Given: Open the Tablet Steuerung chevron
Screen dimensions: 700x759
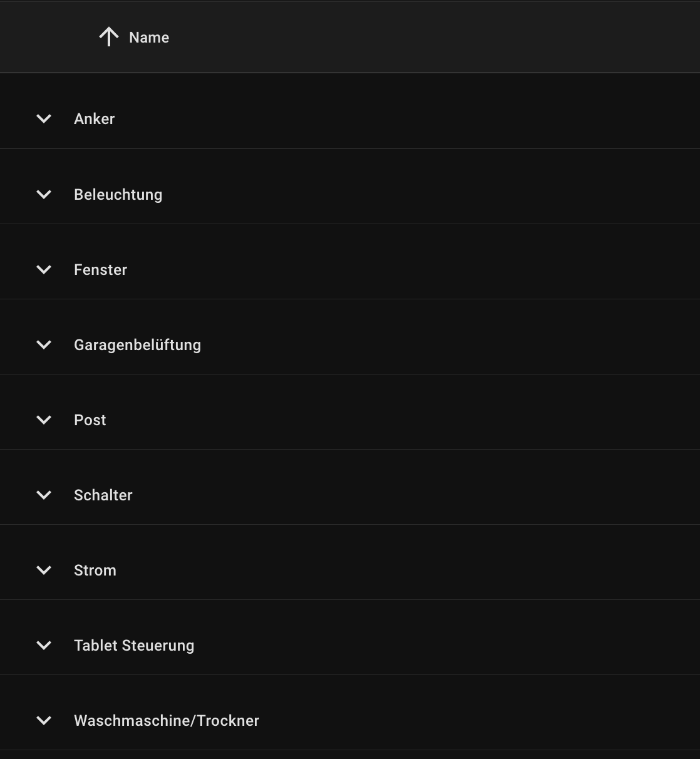Looking at the screenshot, I should 44,646.
